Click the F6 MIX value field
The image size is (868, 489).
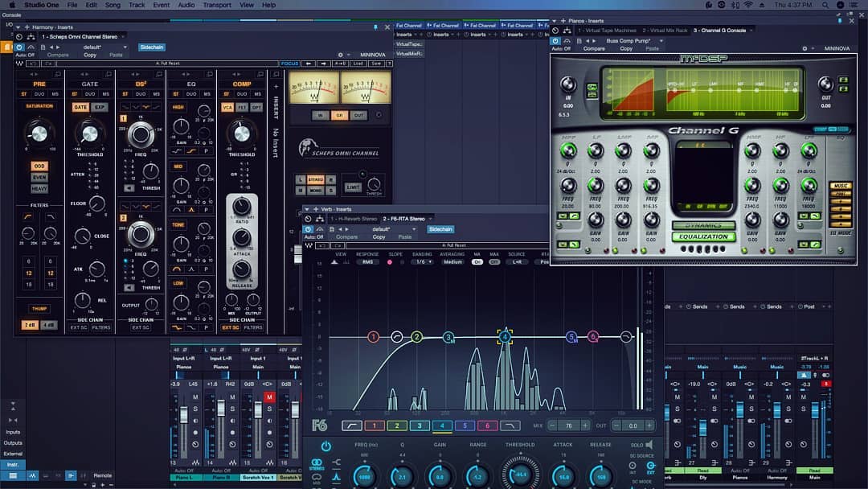(569, 425)
